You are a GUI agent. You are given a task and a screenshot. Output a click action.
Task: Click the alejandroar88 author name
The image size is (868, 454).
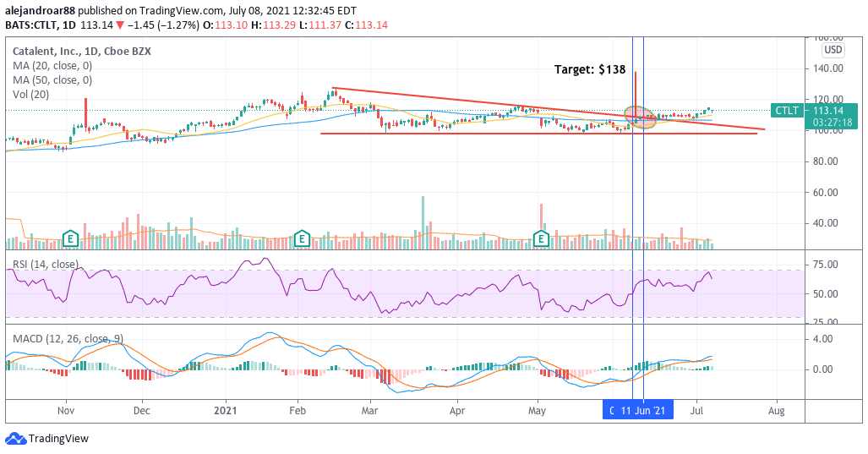click(x=41, y=10)
